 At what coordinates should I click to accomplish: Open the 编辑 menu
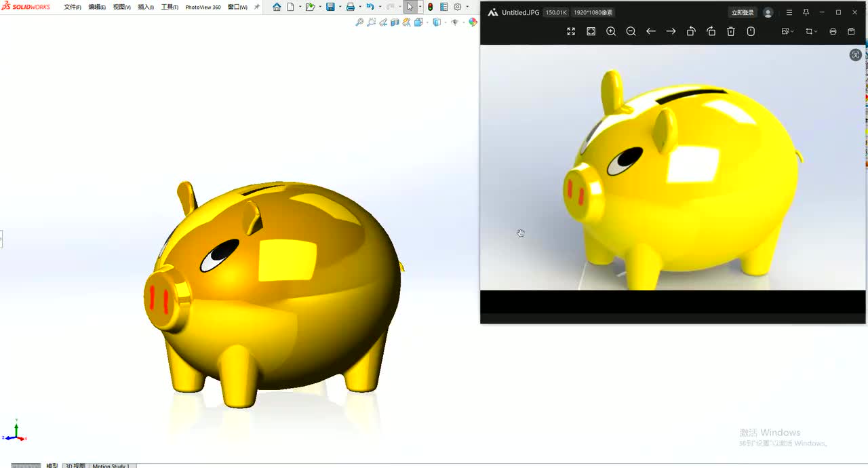tap(97, 7)
